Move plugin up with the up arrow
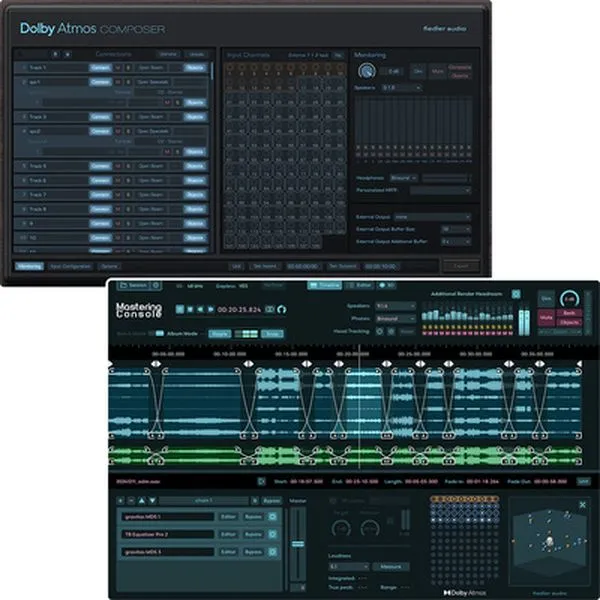This screenshot has height=600, width=600. [x=142, y=501]
